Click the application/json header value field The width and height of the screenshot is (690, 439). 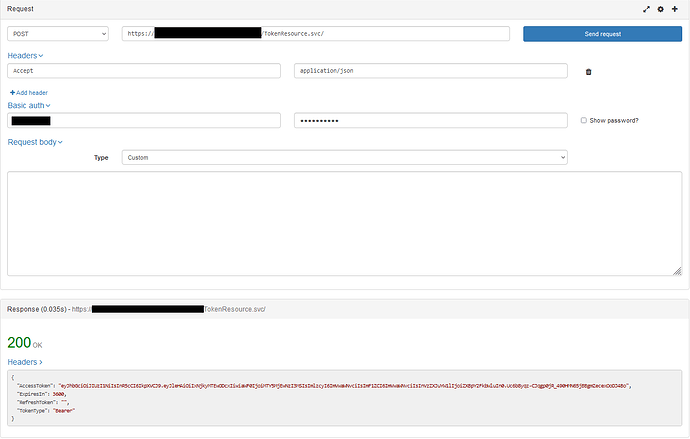click(431, 71)
